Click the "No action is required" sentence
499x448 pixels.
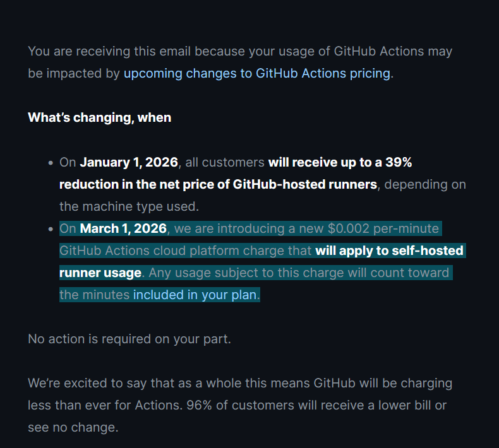point(129,339)
